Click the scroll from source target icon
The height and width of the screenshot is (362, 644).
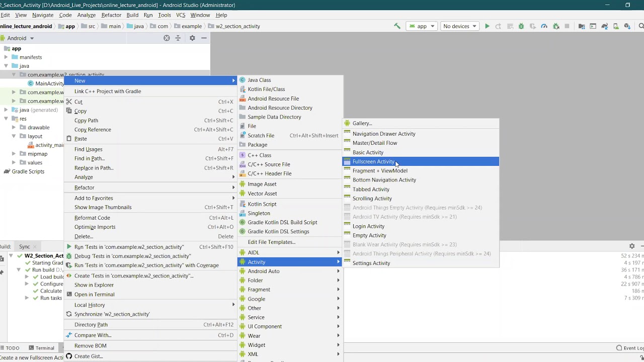coord(167,38)
